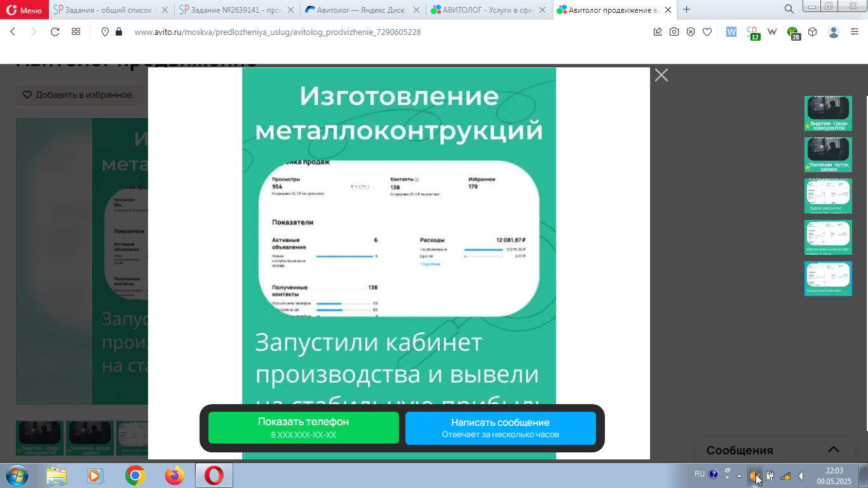Open the media player taskbar icon
Screen dimensions: 868x488
point(94,475)
